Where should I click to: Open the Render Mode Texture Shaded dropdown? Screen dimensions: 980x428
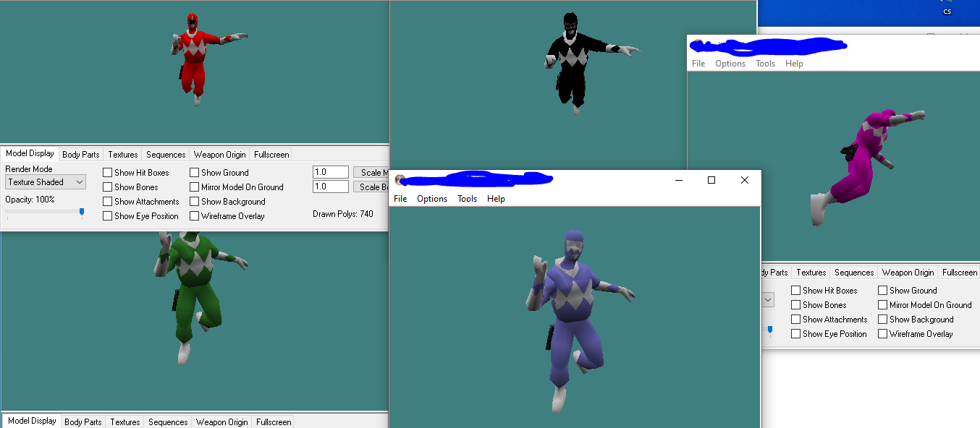[x=46, y=182]
